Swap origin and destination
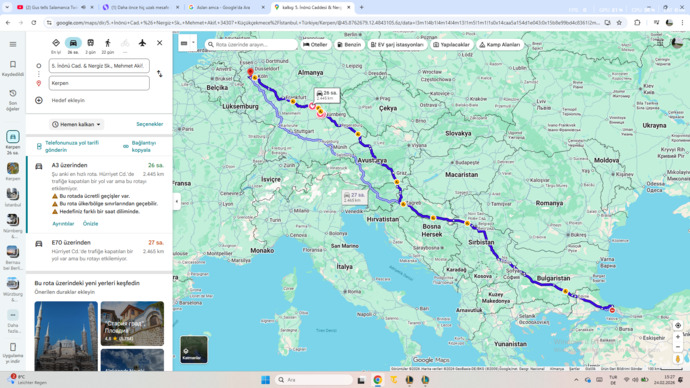The image size is (690, 388). [x=159, y=74]
